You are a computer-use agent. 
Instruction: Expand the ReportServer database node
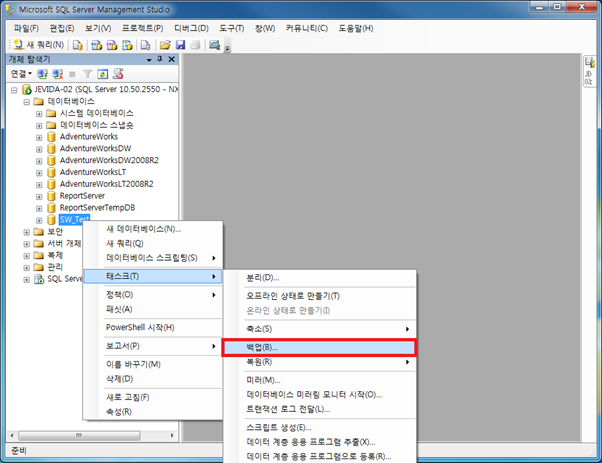[x=39, y=197]
